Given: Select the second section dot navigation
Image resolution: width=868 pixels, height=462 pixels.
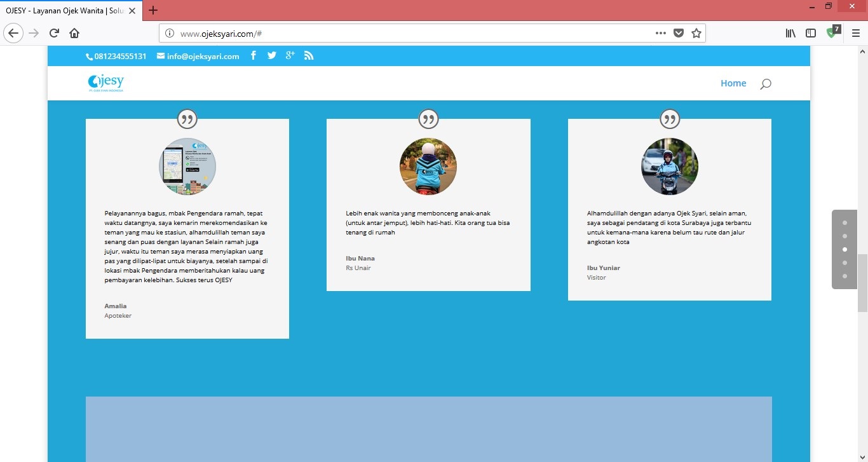Looking at the screenshot, I should pyautogui.click(x=844, y=236).
